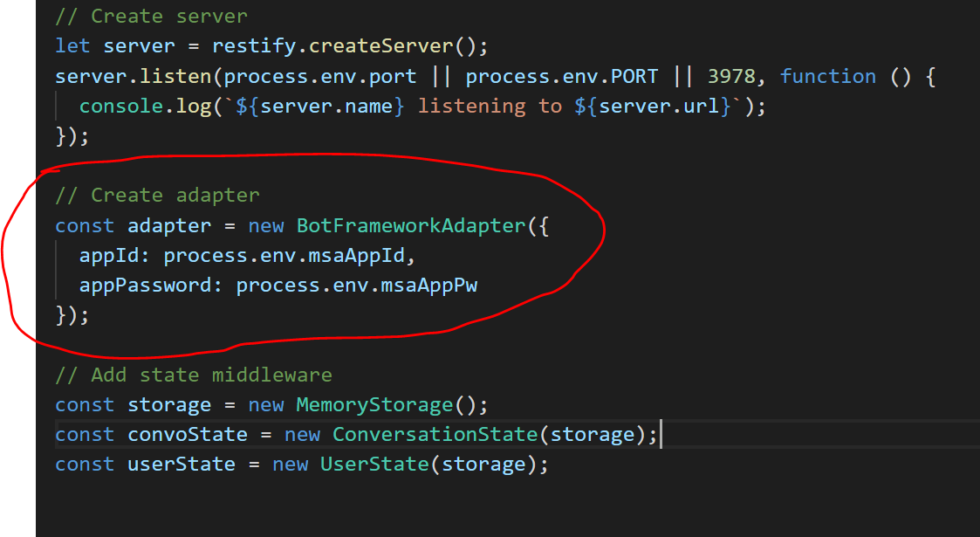This screenshot has width=980, height=537.
Task: Click 'process.env.msaAppId' value
Action: pyautogui.click(x=284, y=256)
